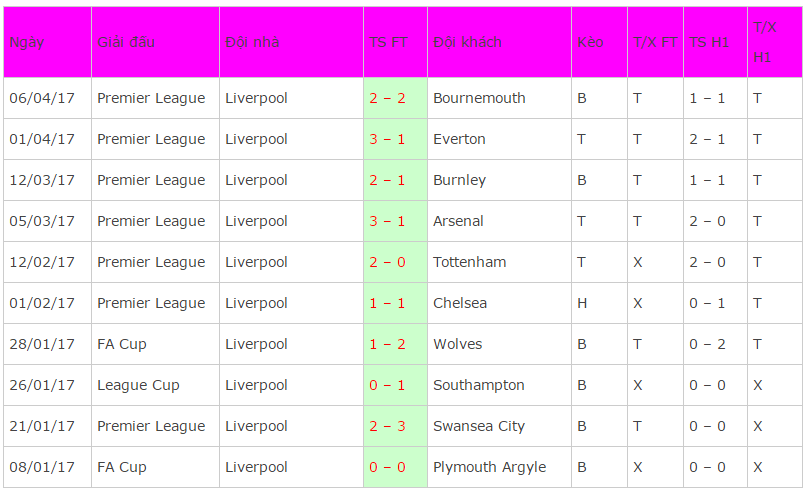The height and width of the screenshot is (491, 808).
Task: Select the Arsenal away team cell
Action: [499, 221]
